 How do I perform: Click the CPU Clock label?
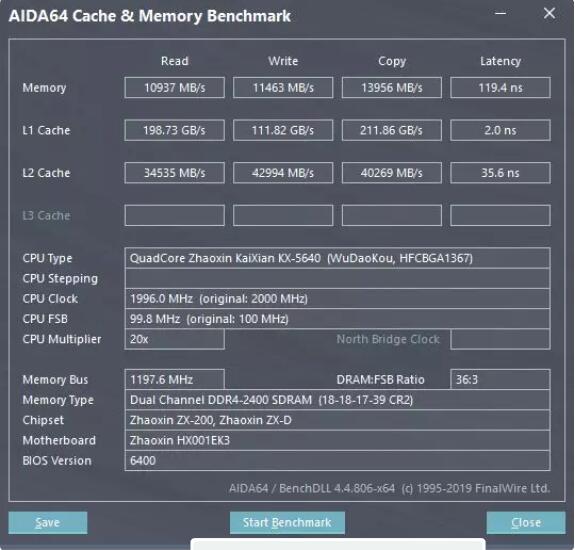click(50, 298)
